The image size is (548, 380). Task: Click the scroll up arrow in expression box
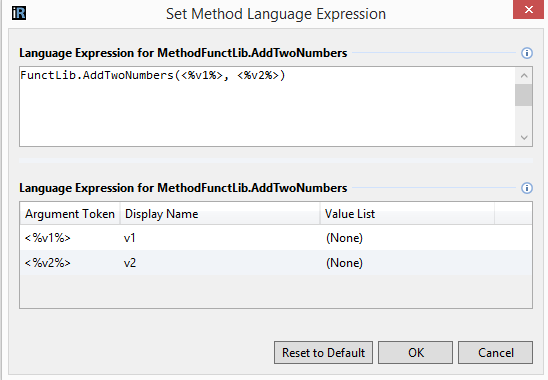524,76
